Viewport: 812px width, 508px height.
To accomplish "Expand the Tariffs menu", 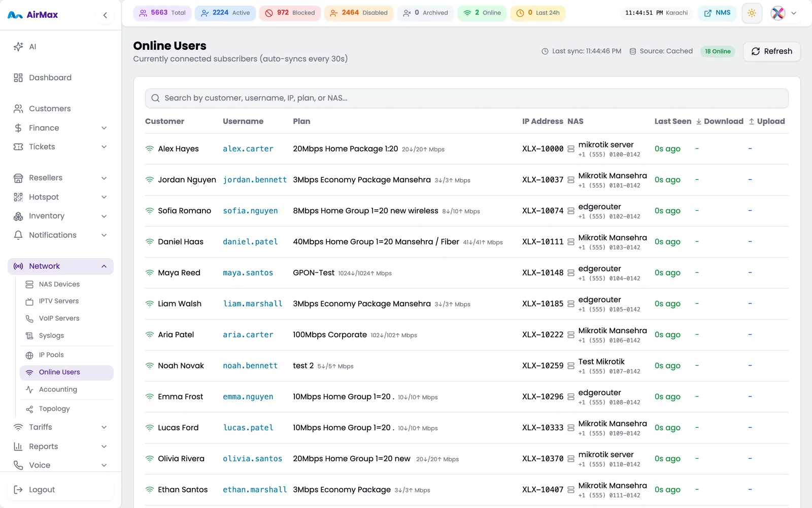I will coord(60,427).
